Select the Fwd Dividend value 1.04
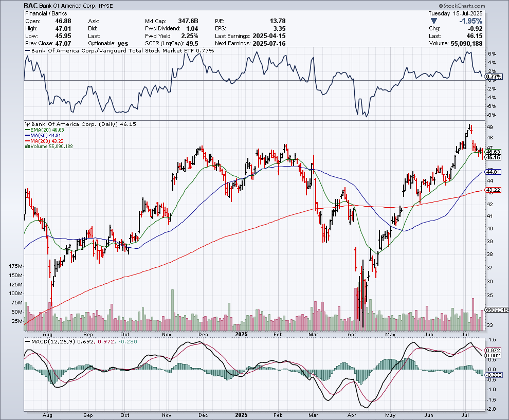 [192, 29]
